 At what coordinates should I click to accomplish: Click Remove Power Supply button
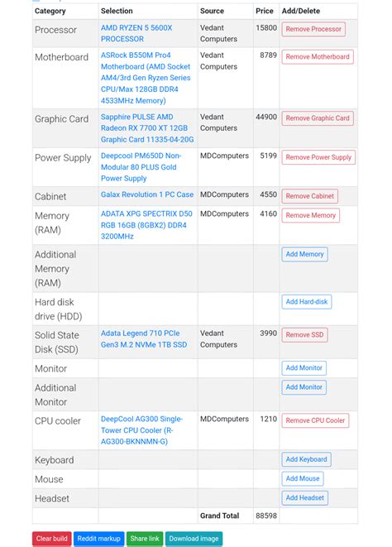click(318, 157)
